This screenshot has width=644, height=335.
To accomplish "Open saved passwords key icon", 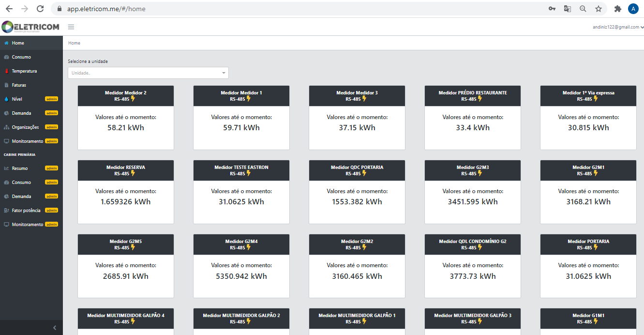I will pos(552,9).
